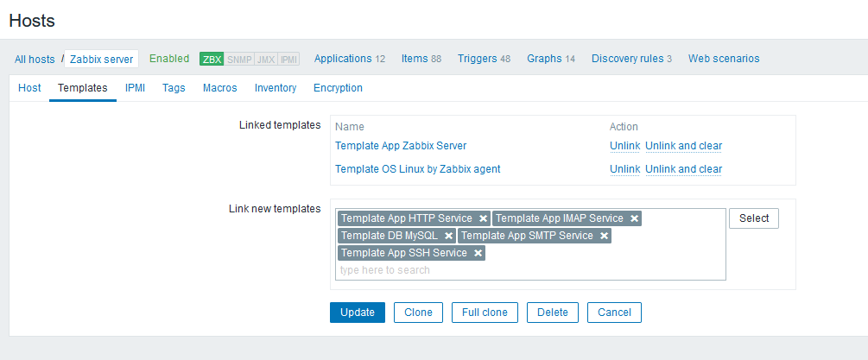Unlink Template OS Linux by Zabbix agent
The image size is (868, 360).
625,169
